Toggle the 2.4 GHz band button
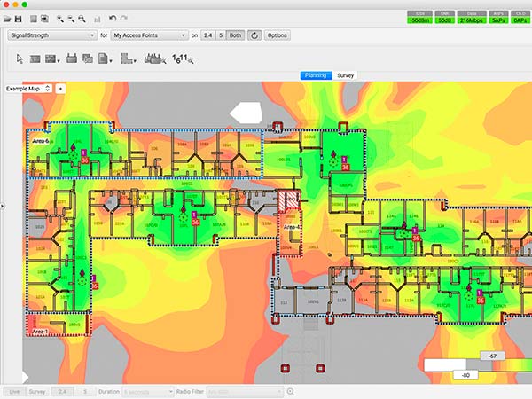 (x=207, y=35)
